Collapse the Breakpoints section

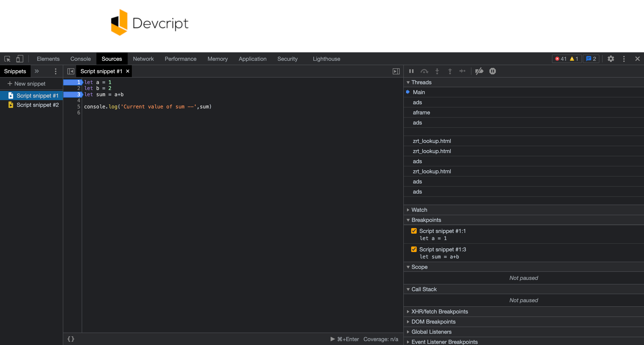[x=408, y=220]
